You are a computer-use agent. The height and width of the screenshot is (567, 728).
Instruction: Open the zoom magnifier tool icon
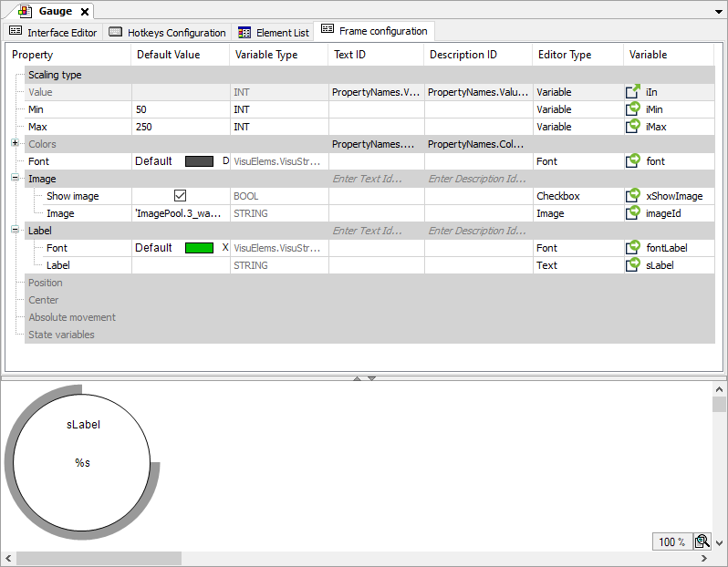pos(702,541)
